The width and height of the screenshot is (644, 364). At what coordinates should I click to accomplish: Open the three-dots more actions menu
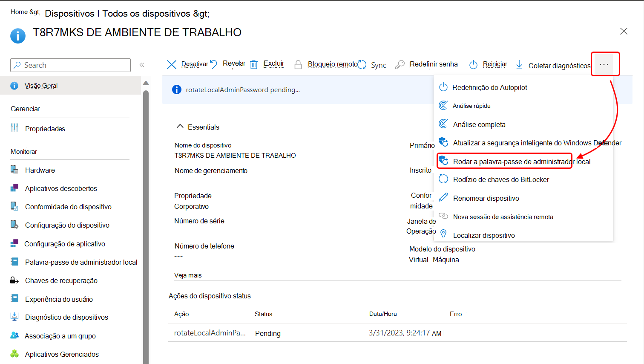(604, 64)
